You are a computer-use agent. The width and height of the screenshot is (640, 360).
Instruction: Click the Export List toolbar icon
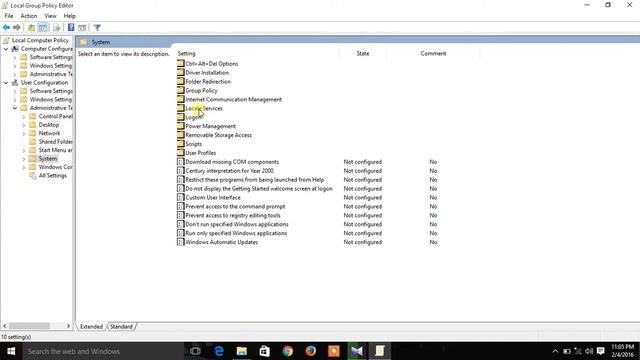[57, 27]
